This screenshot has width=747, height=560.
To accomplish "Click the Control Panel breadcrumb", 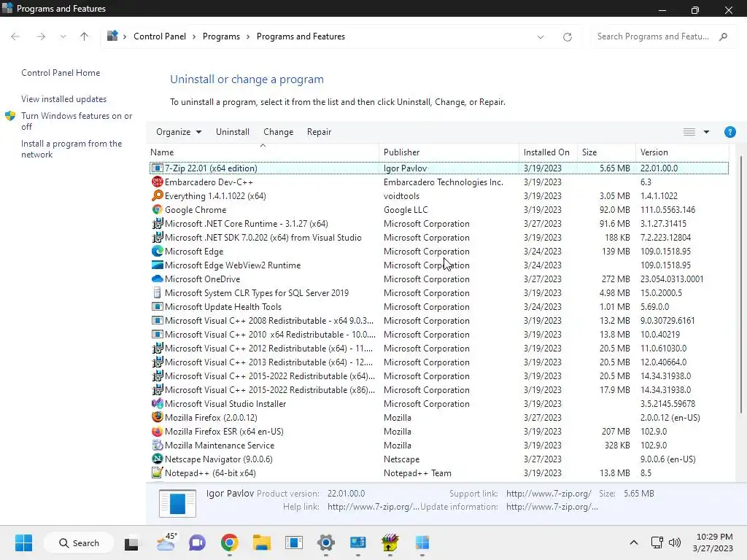I will 160,36.
